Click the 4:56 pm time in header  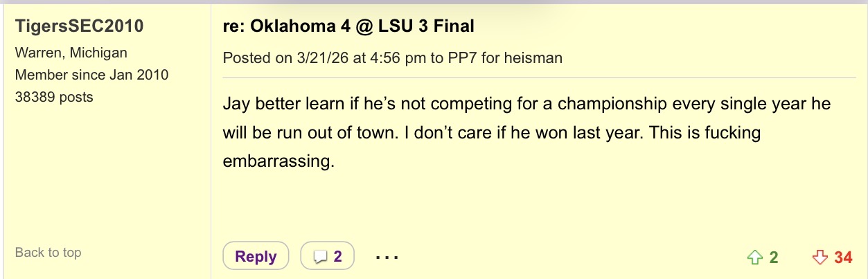click(396, 57)
